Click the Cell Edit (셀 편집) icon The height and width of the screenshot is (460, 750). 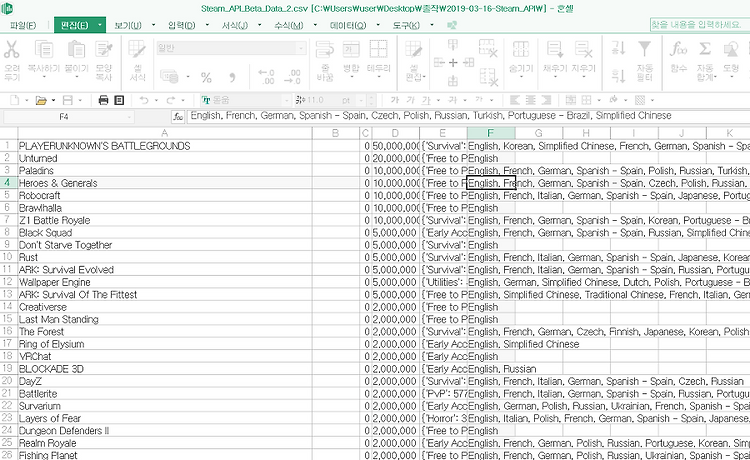coord(414,49)
